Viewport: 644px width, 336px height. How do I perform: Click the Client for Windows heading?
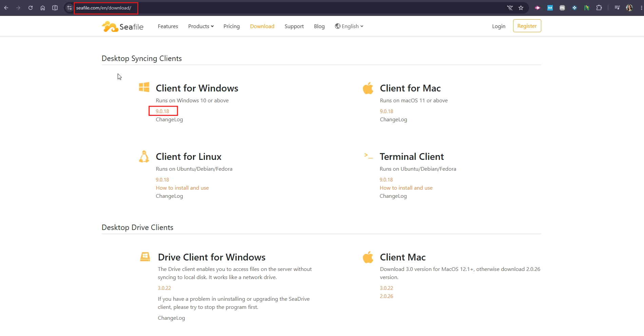click(197, 88)
